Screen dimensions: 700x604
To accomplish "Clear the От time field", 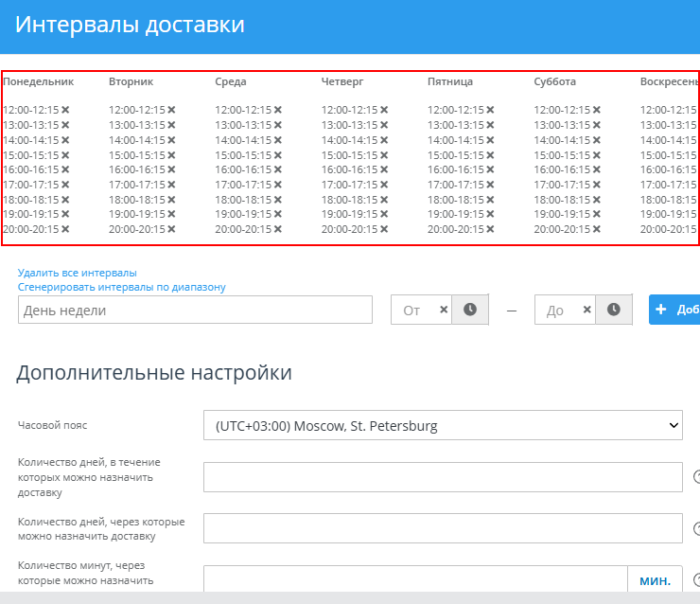I will coord(444,310).
